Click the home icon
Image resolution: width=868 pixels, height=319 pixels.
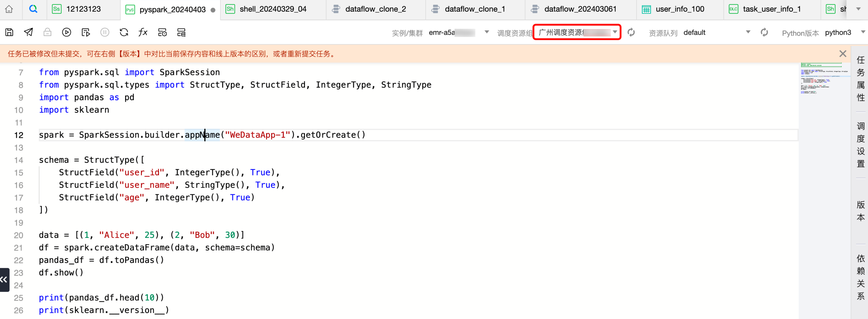(x=9, y=9)
